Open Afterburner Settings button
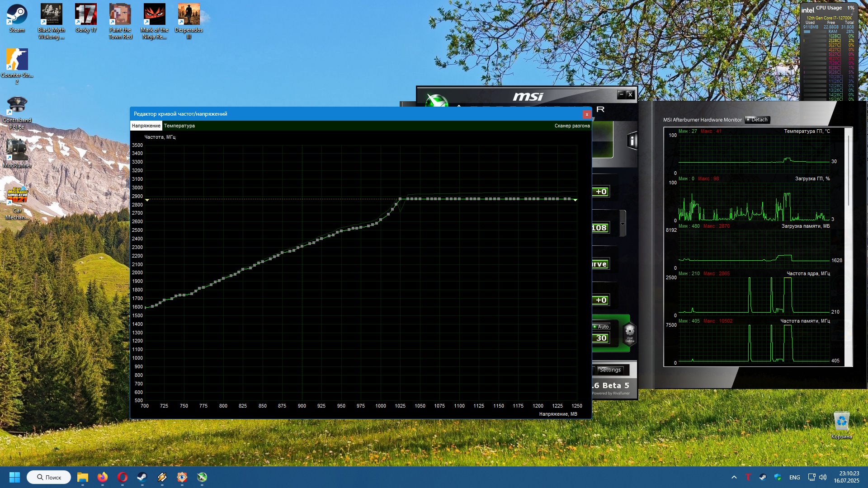The image size is (868, 488). point(610,370)
